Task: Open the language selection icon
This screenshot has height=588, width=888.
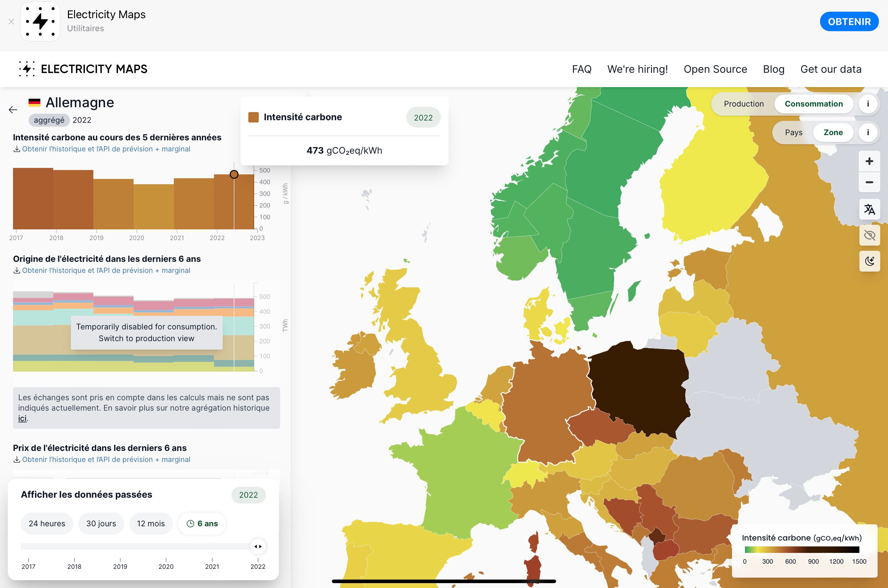Action: click(x=869, y=209)
